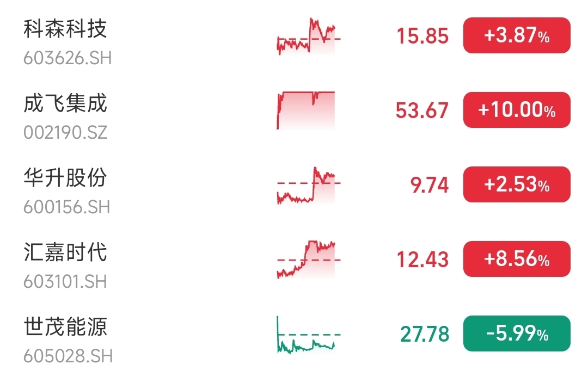Click the 603626.SH stock code
Screen dimensions: 588x383
point(68,58)
